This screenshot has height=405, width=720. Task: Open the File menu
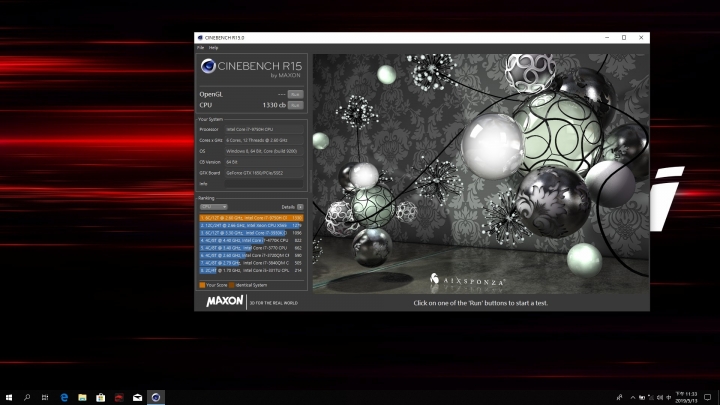coord(200,48)
